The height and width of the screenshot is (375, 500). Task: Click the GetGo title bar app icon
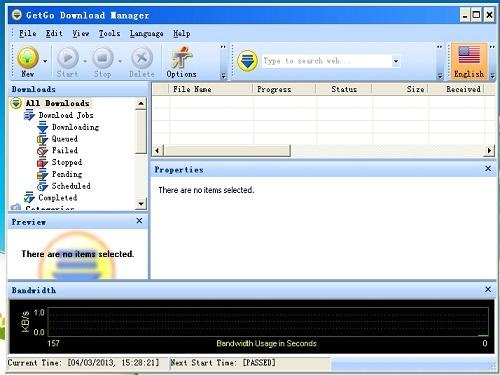coord(16,15)
